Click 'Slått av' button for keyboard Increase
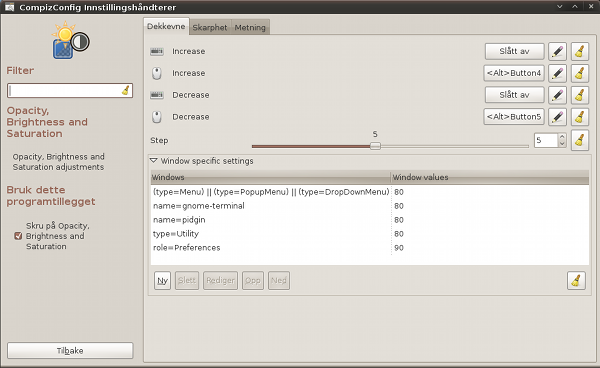The width and height of the screenshot is (600, 368). tap(514, 51)
